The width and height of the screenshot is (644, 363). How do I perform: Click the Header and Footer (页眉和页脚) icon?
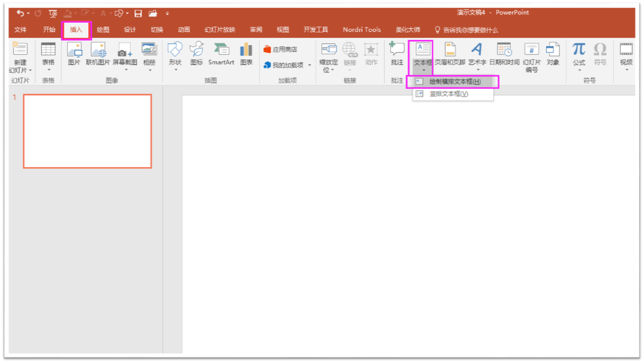450,49
